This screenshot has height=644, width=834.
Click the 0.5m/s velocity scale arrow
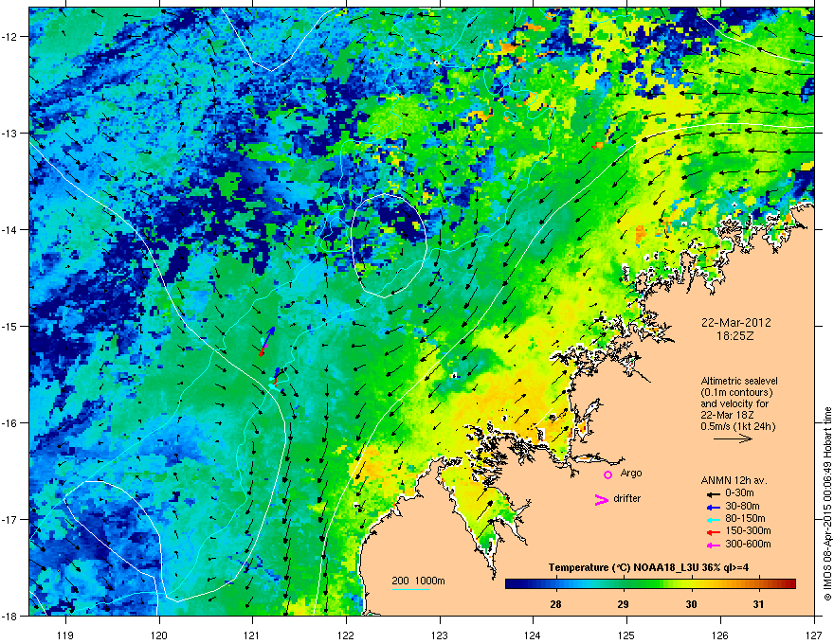pyautogui.click(x=733, y=438)
